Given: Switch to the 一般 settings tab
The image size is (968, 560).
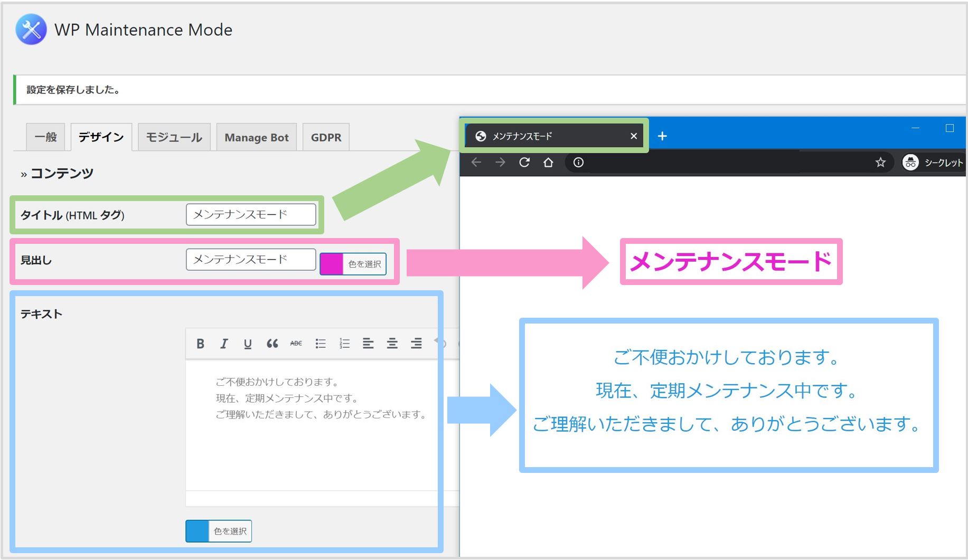Looking at the screenshot, I should tap(45, 137).
